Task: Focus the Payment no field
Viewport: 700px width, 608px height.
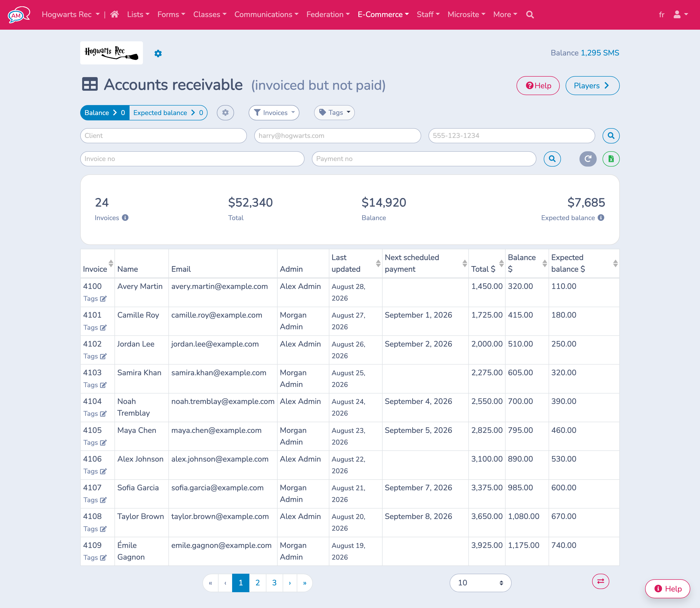Action: (424, 159)
